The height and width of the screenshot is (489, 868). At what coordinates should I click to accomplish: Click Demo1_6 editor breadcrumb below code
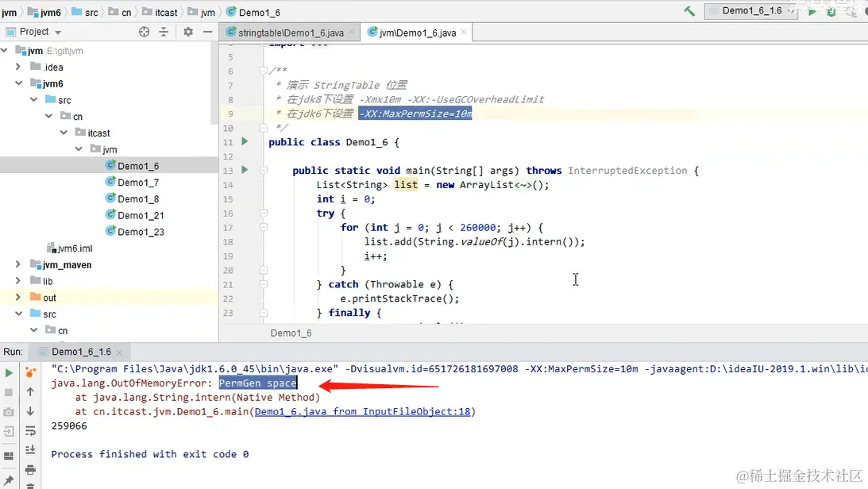pos(291,333)
